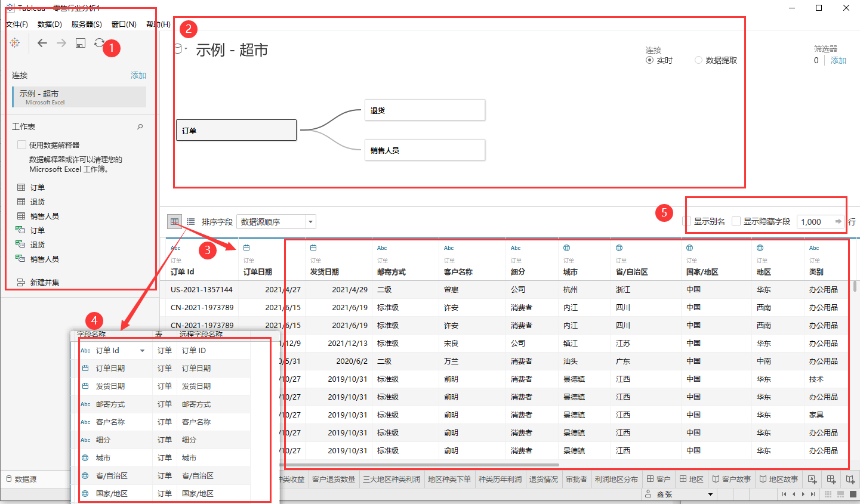The height and width of the screenshot is (504, 860).
Task: Jump to first sheet tab arrow
Action: (784, 494)
